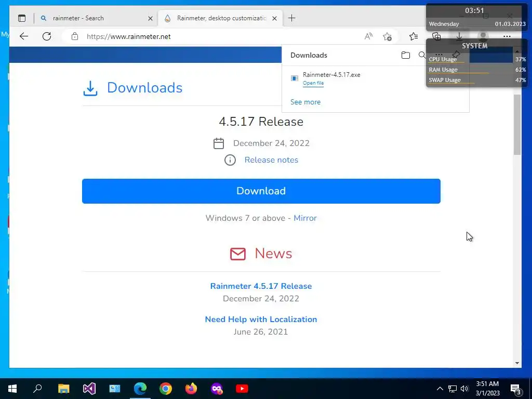Activate Read aloud icon in address bar
The width and height of the screenshot is (532, 399).
point(368,36)
